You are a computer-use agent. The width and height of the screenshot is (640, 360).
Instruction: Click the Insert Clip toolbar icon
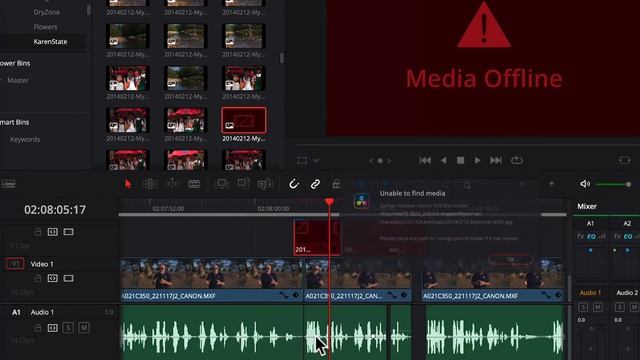222,184
